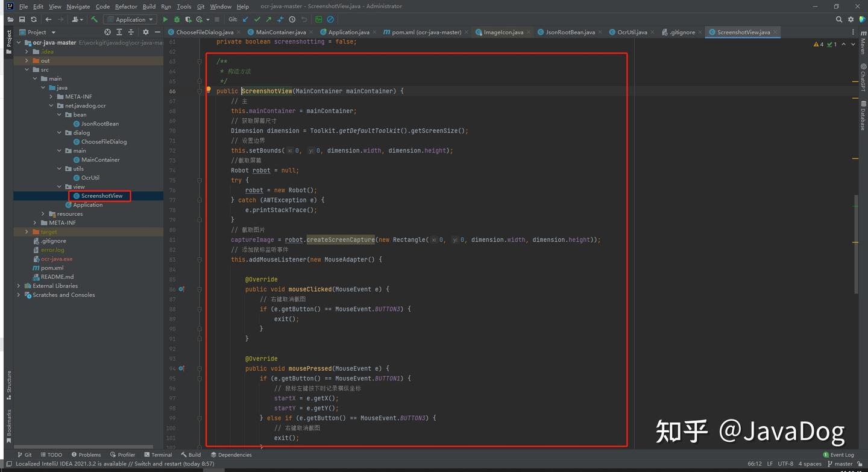
Task: Open the Application run configuration dropdown
Action: tap(130, 19)
